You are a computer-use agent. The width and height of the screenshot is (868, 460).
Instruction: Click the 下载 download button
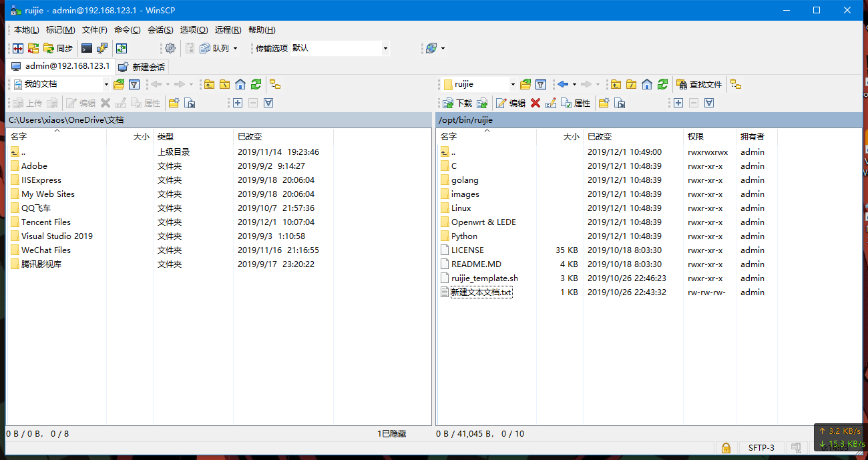(457, 103)
